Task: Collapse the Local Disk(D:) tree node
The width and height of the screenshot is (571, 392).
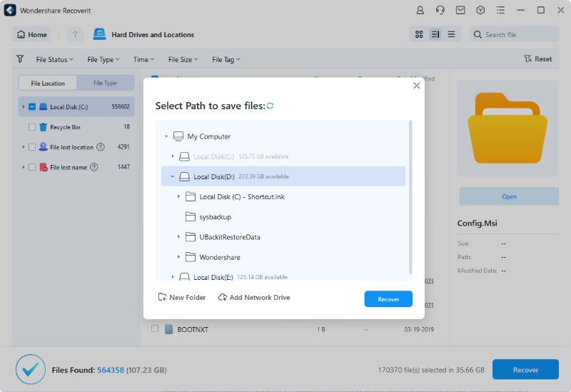Action: [x=172, y=176]
